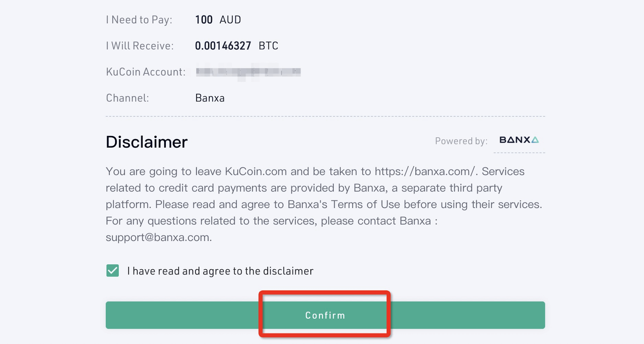
Task: Open the https://banxa.com/ address in the disclaimer
Action: [425, 171]
